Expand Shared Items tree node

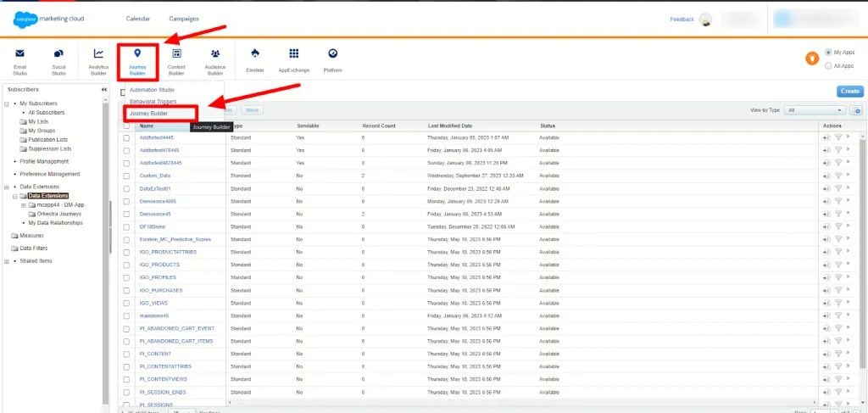7,261
